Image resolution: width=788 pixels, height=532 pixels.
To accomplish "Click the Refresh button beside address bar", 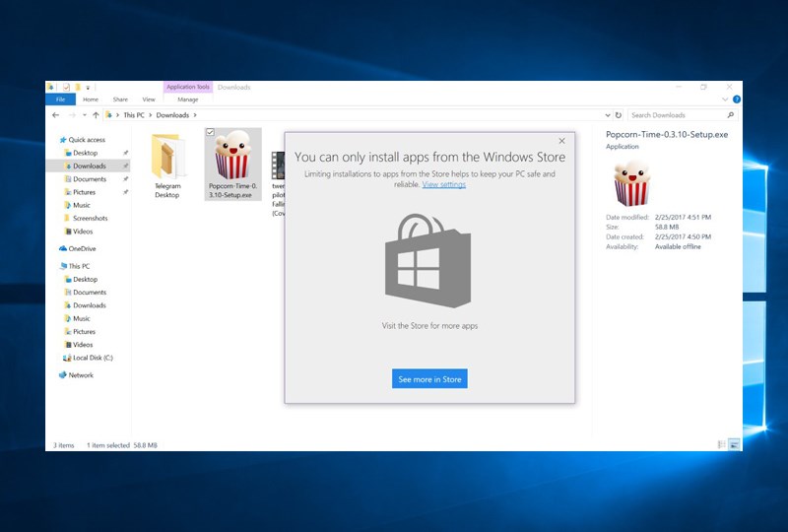I will [x=618, y=115].
